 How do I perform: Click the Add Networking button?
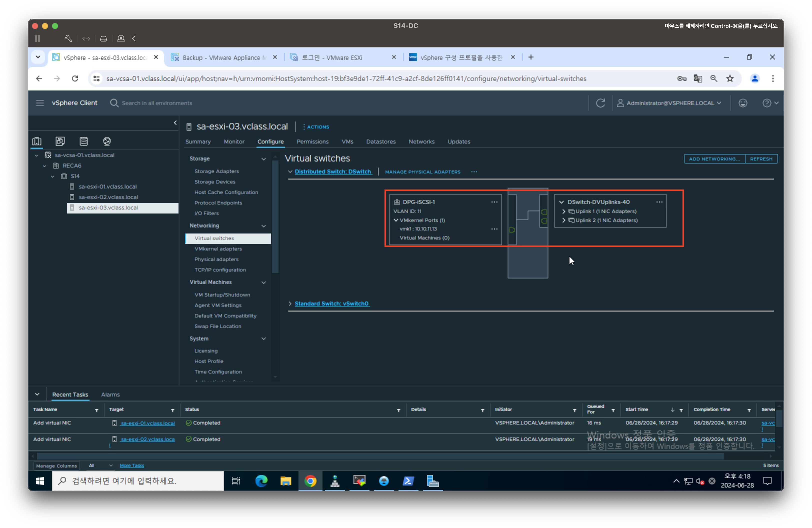(714, 159)
